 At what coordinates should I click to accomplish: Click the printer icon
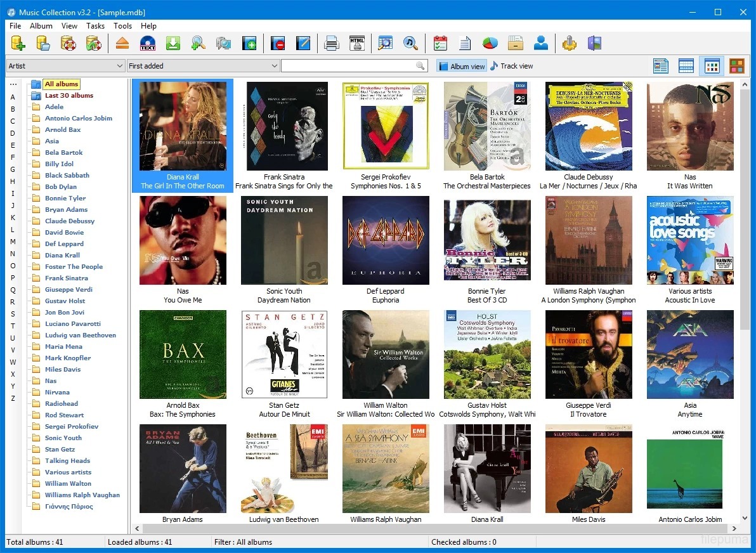332,43
